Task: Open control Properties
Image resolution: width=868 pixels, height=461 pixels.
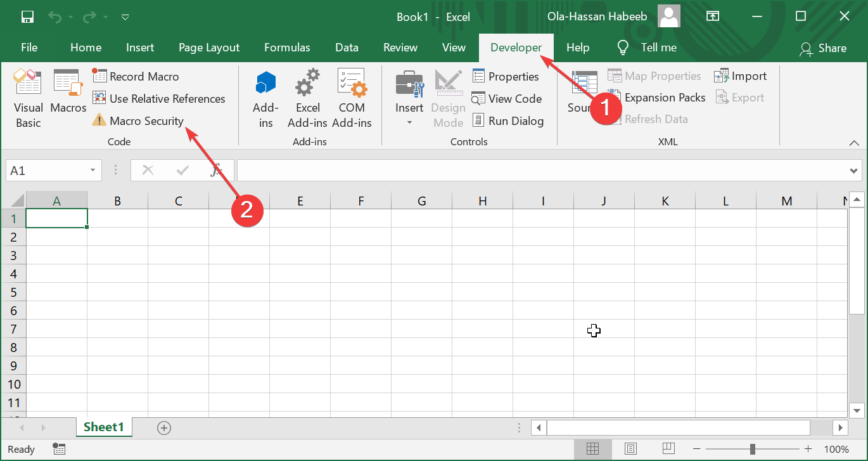Action: 506,76
